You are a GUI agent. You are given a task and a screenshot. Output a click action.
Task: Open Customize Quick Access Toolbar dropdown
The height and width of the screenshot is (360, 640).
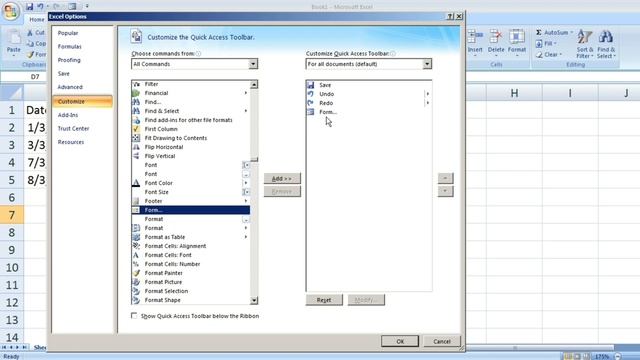pyautogui.click(x=427, y=64)
